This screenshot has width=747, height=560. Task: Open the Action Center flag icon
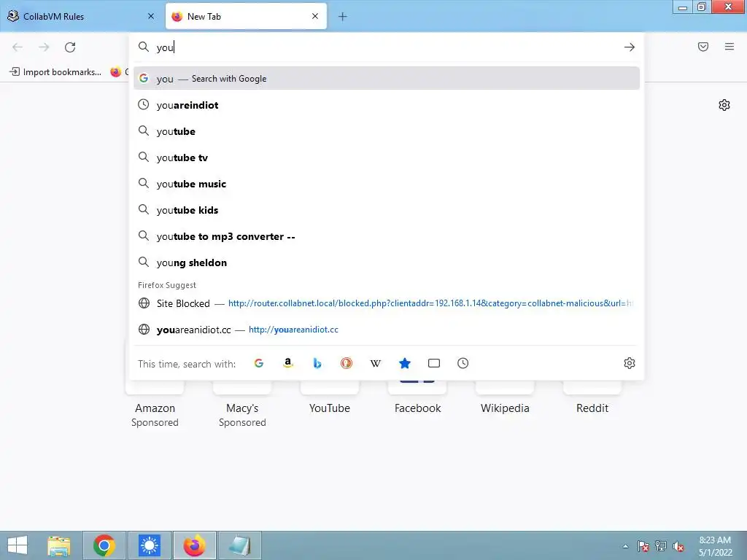click(x=643, y=546)
